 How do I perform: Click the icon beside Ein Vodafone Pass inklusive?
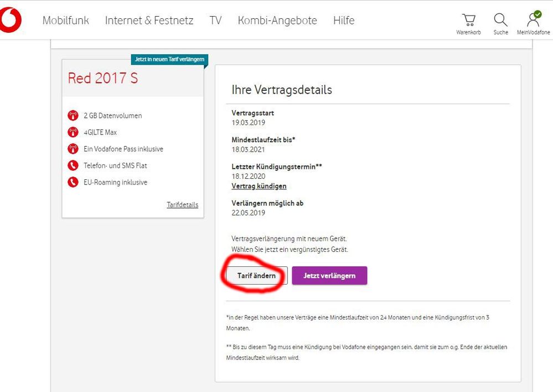point(73,148)
